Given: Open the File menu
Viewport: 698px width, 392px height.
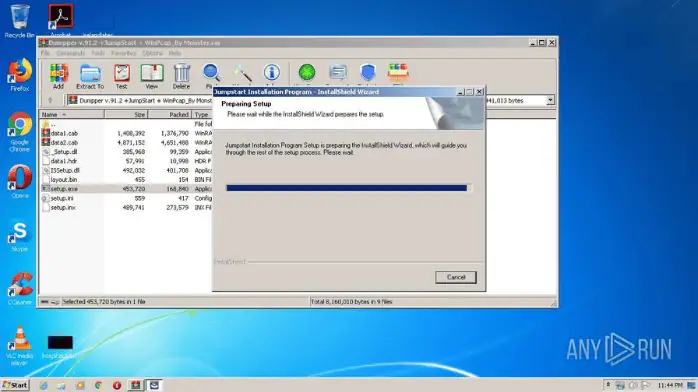Looking at the screenshot, I should point(45,53).
